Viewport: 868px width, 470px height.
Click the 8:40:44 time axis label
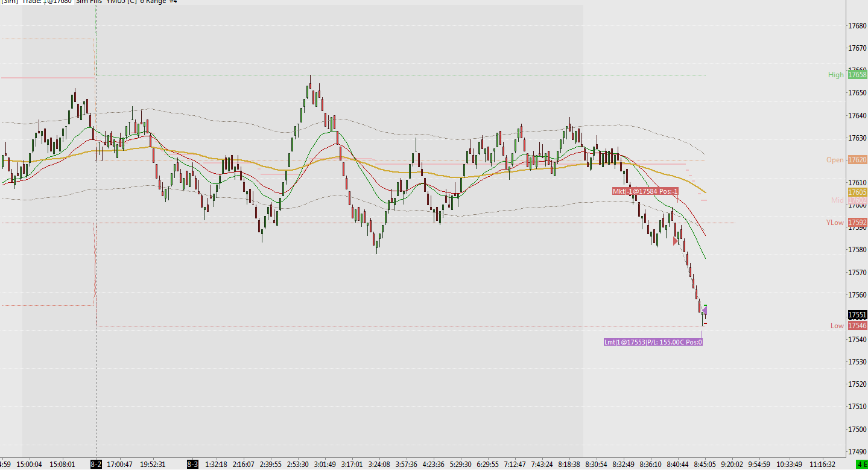677,465
